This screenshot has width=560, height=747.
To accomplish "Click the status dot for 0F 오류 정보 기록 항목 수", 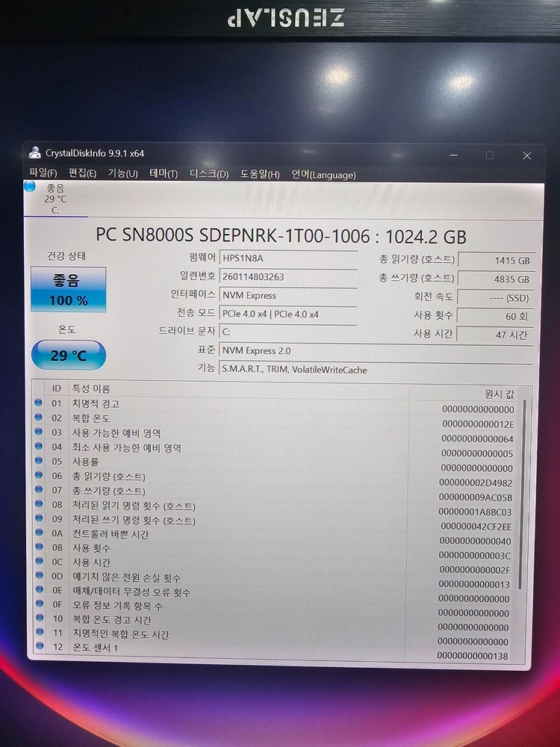I will [x=40, y=604].
